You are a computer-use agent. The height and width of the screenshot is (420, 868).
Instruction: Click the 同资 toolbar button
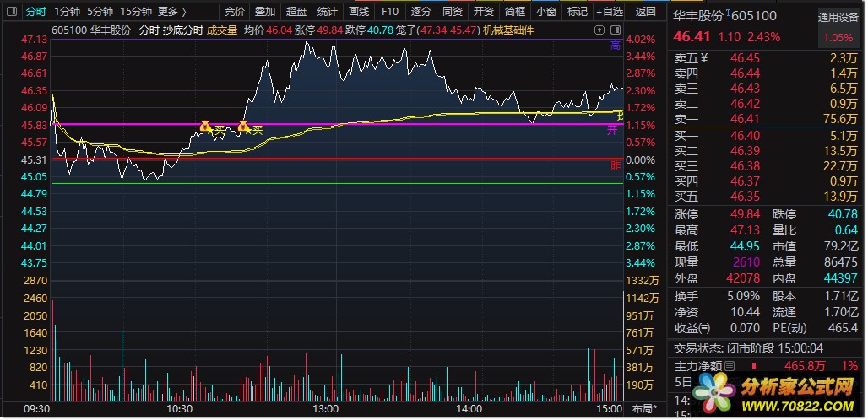[453, 11]
